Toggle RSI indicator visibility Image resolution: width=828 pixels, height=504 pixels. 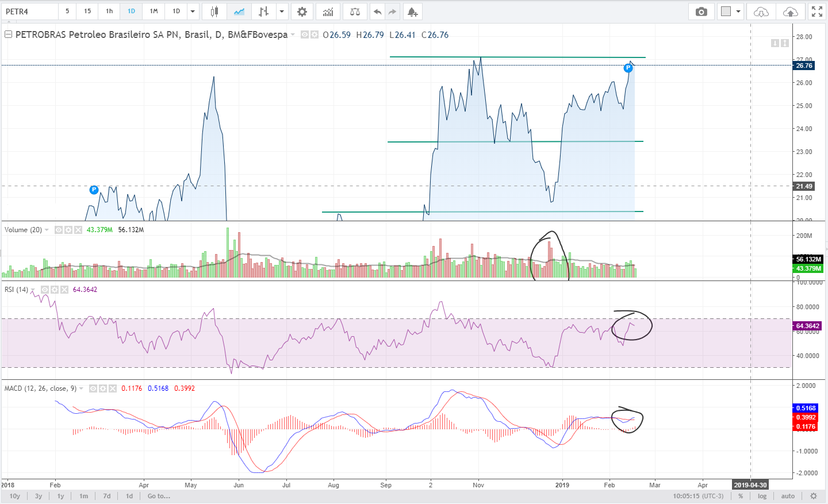pyautogui.click(x=44, y=290)
